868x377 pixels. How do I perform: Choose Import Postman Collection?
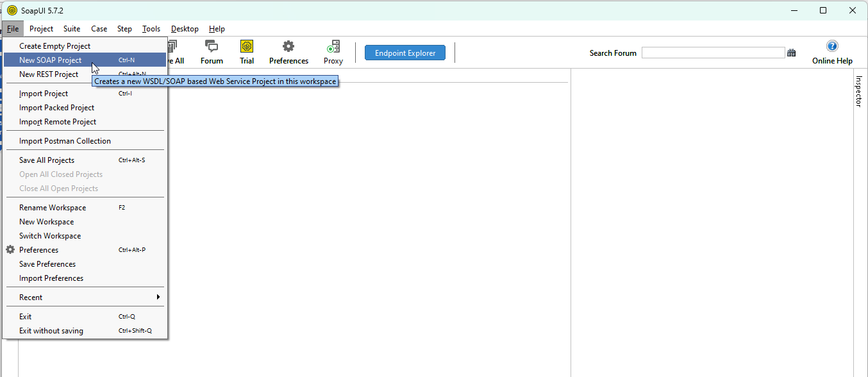[x=85, y=141]
